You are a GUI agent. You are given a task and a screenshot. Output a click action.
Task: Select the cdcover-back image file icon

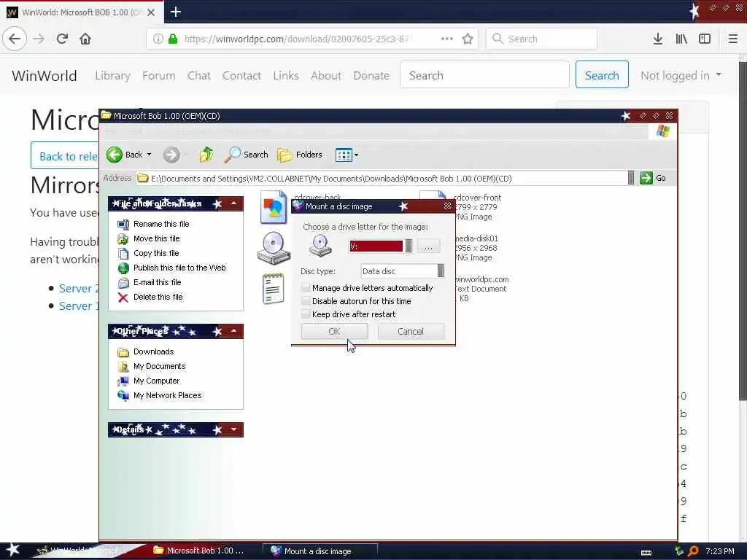[274, 207]
